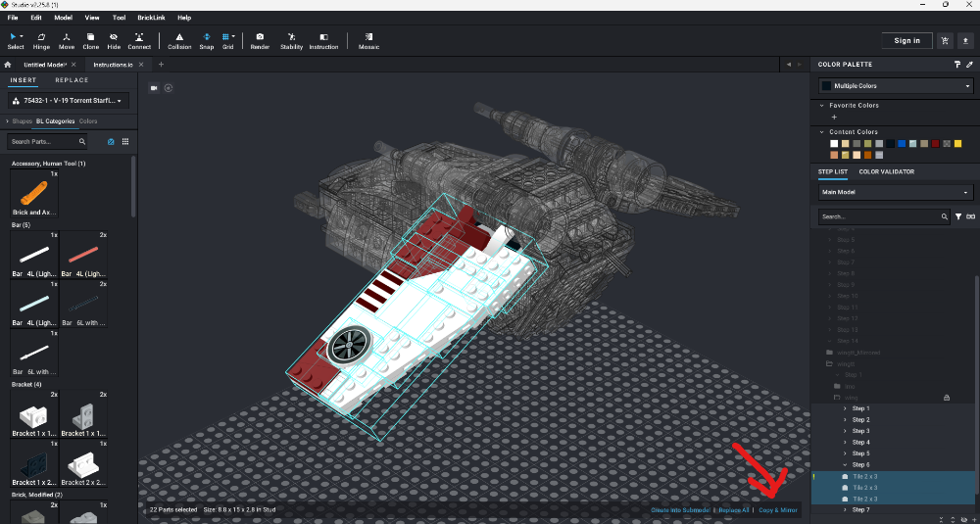
Task: Open the Multiple Colors dropdown
Action: (x=896, y=86)
